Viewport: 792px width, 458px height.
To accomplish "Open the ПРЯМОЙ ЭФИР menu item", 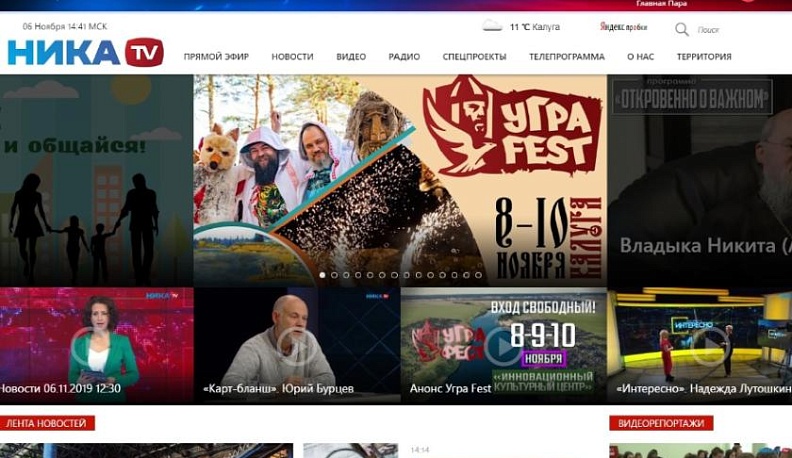I will tap(216, 57).
